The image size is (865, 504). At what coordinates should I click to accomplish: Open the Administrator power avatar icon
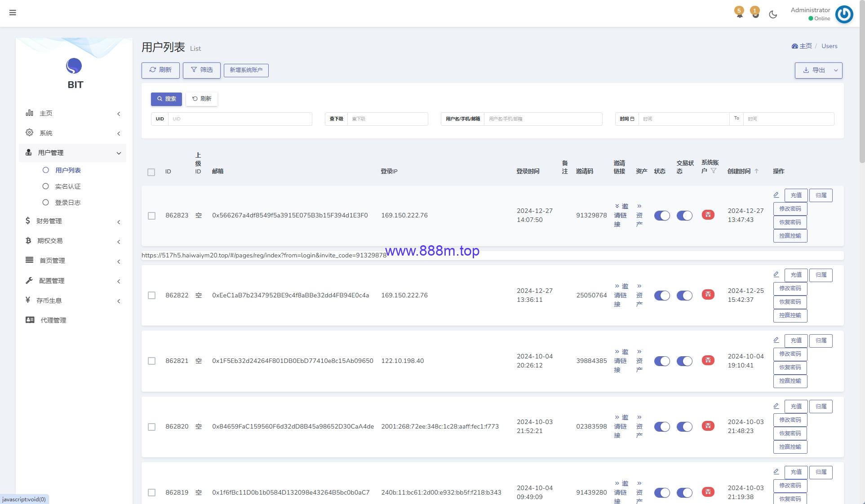[844, 14]
